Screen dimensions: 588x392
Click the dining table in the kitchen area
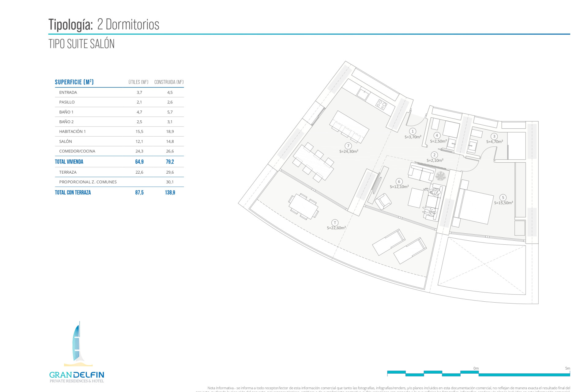tap(313, 162)
